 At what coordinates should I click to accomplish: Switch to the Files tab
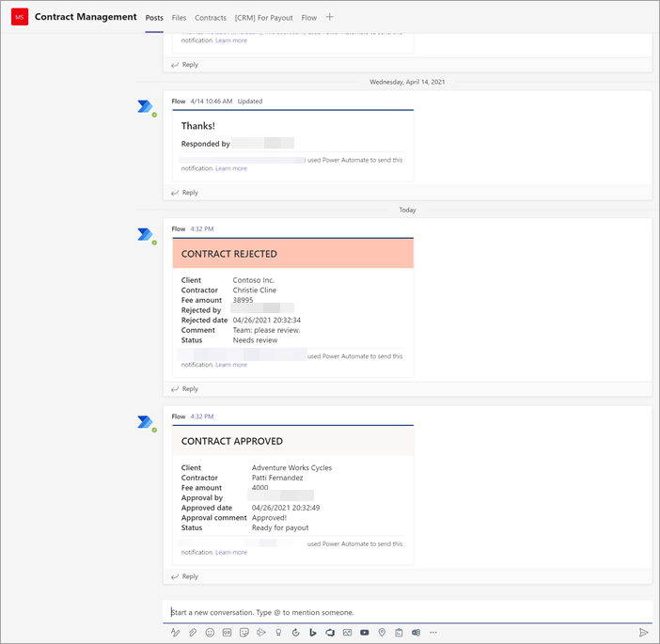[x=179, y=18]
